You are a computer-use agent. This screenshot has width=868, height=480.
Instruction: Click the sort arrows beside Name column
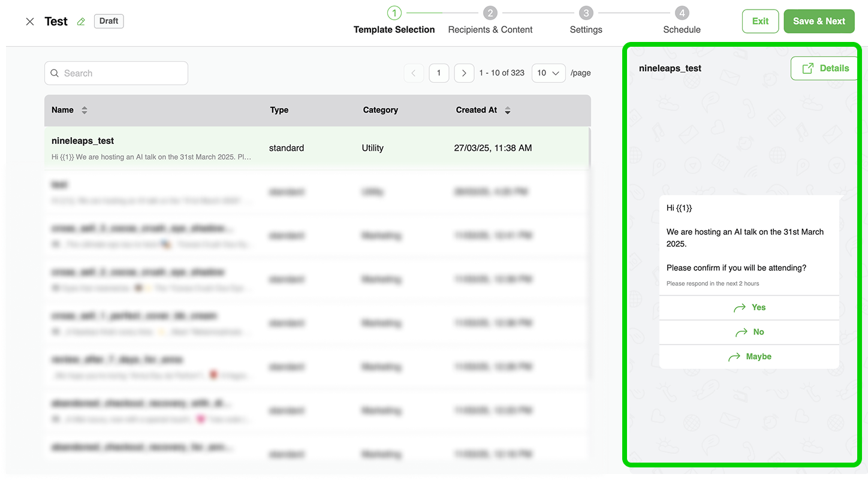tap(85, 110)
